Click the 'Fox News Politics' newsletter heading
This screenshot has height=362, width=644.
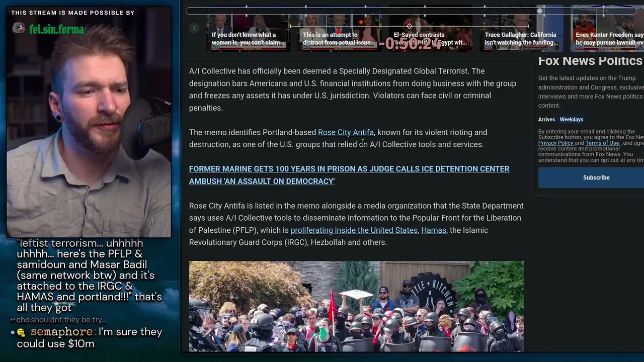click(590, 61)
